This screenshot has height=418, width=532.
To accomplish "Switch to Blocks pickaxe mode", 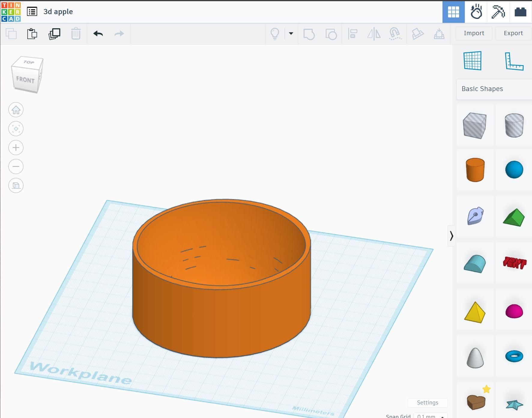I will 498,12.
